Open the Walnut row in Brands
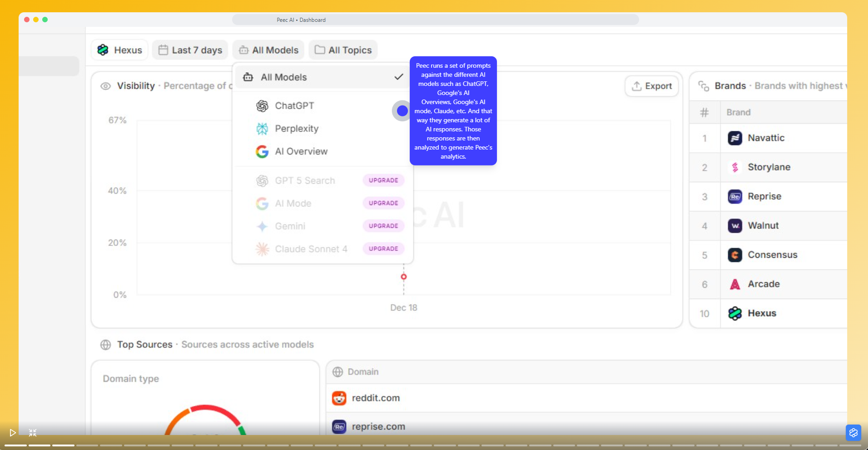 768,225
